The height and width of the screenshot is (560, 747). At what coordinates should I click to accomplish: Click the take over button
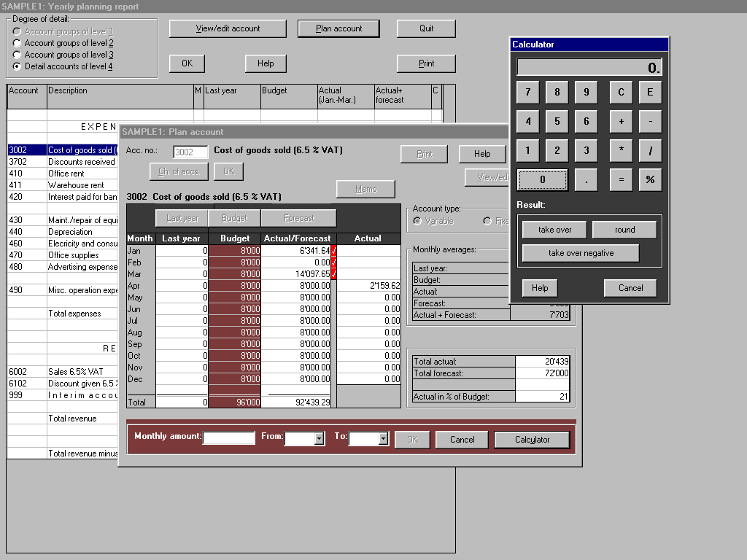click(554, 230)
